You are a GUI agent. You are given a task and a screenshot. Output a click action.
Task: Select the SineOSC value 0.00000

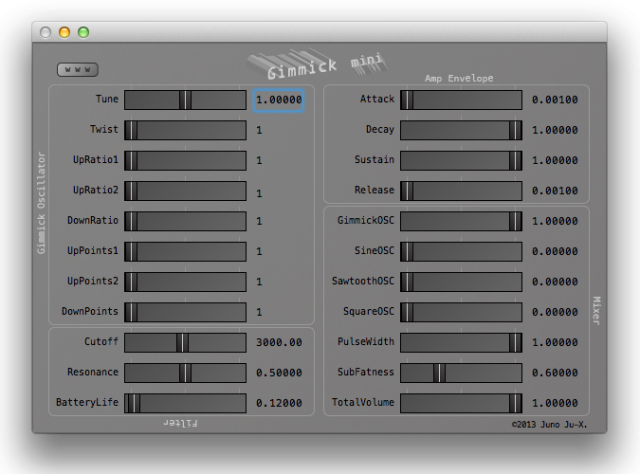click(x=555, y=251)
